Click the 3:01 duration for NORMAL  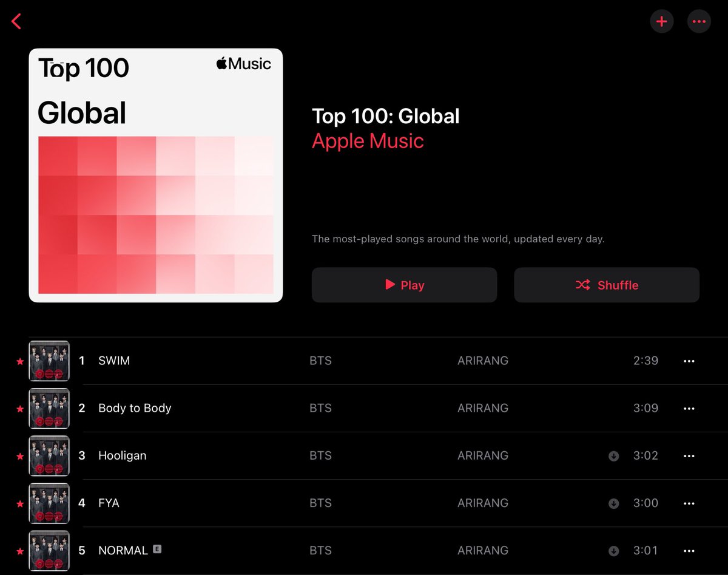click(645, 550)
